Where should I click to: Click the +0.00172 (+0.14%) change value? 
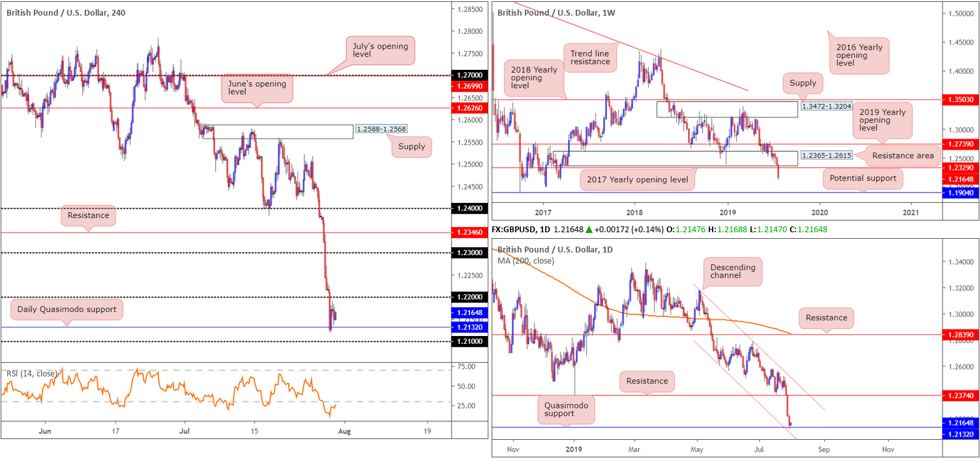pos(630,230)
